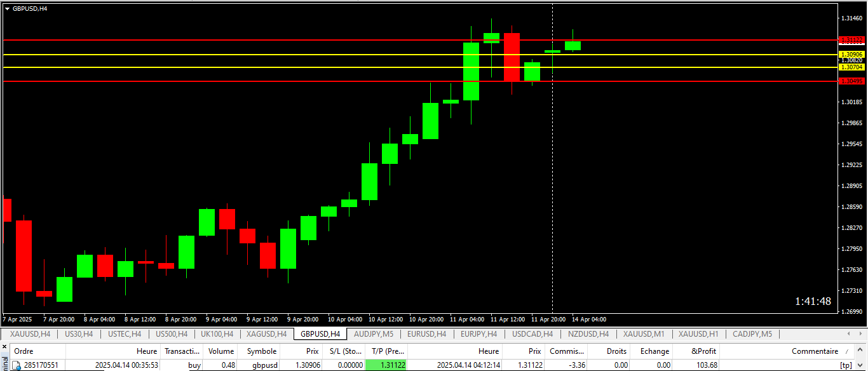This screenshot has height=371, width=868.
Task: Click the close time 2025.04.14 04:12:14
Action: coord(469,365)
